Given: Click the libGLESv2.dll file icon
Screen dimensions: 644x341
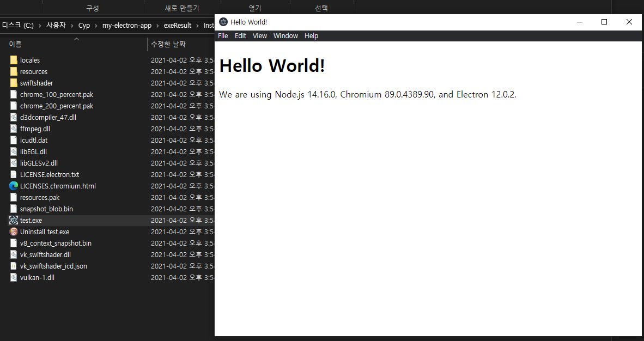Looking at the screenshot, I should [x=14, y=163].
